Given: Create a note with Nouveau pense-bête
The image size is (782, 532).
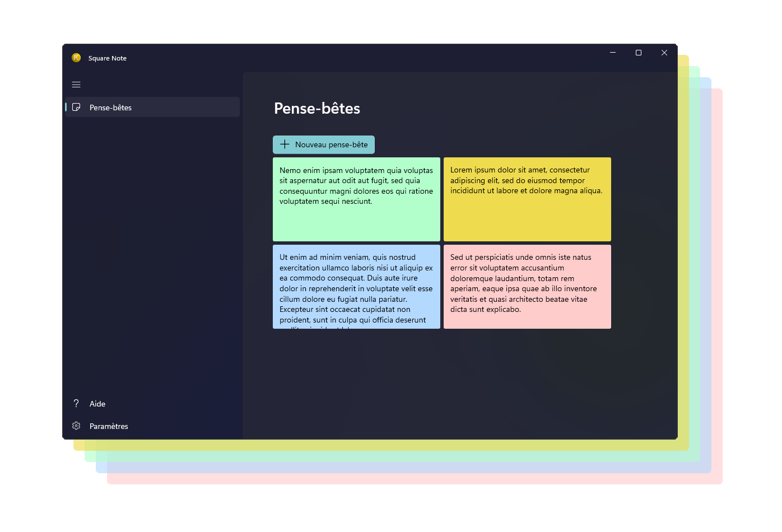Looking at the screenshot, I should coord(324,144).
